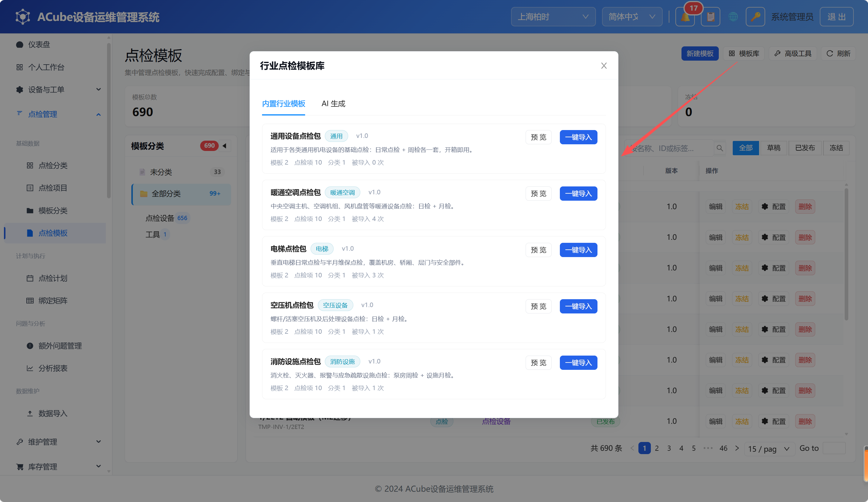Click the globe icon in the header
The image size is (868, 502).
pos(733,17)
